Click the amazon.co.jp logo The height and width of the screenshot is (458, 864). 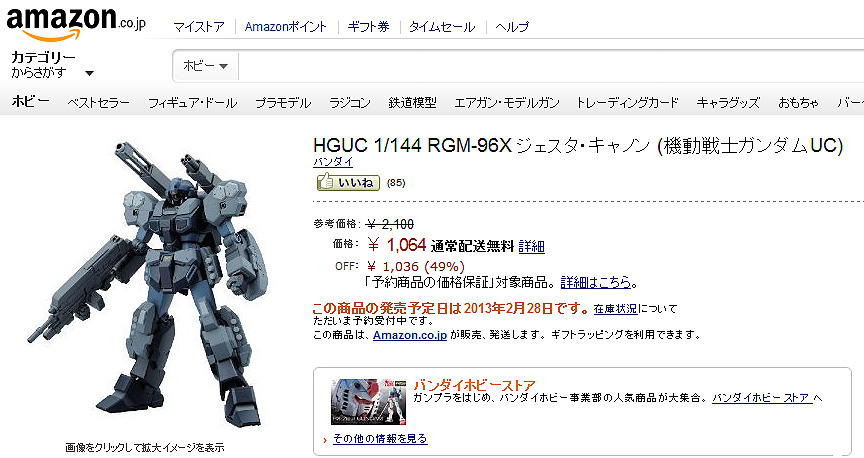coord(76,24)
